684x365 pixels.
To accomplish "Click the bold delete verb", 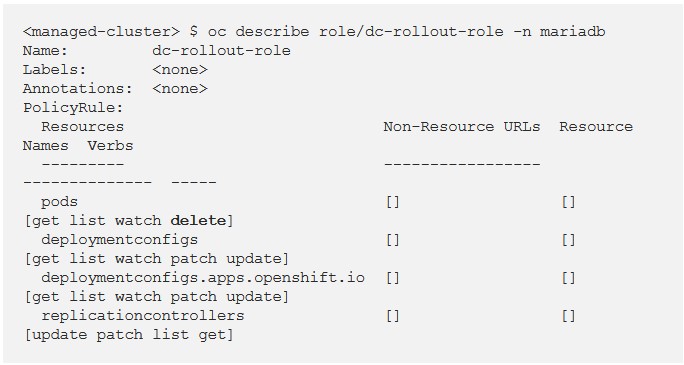I will (198, 221).
